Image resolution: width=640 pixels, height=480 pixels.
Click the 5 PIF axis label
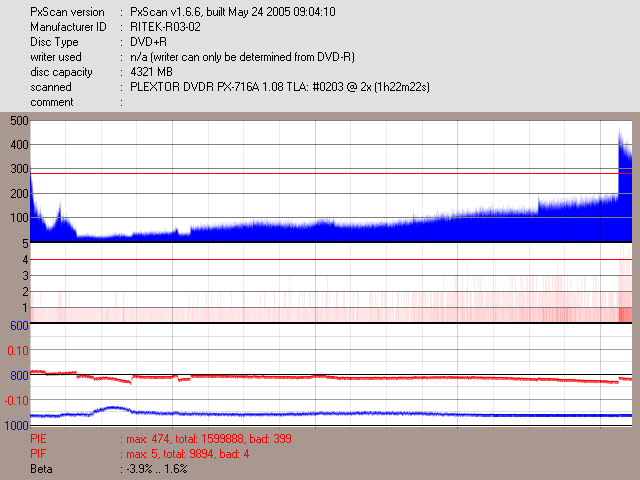pos(25,244)
